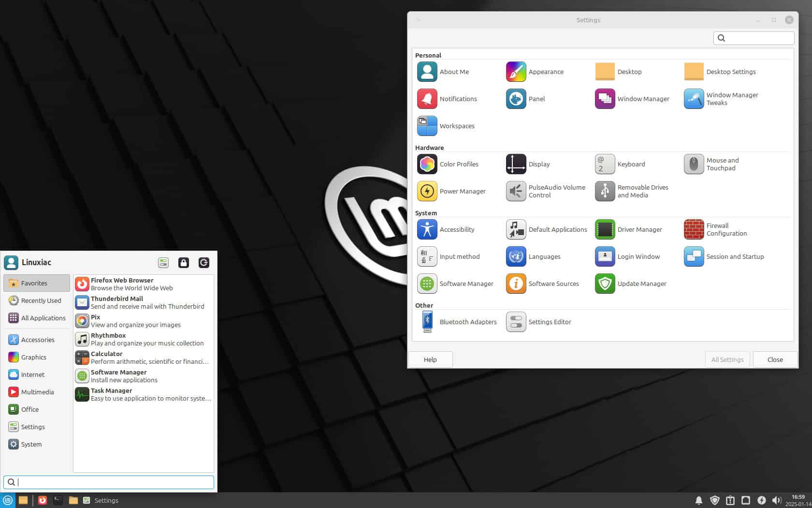Click the lock screen icon in the menu

click(184, 263)
